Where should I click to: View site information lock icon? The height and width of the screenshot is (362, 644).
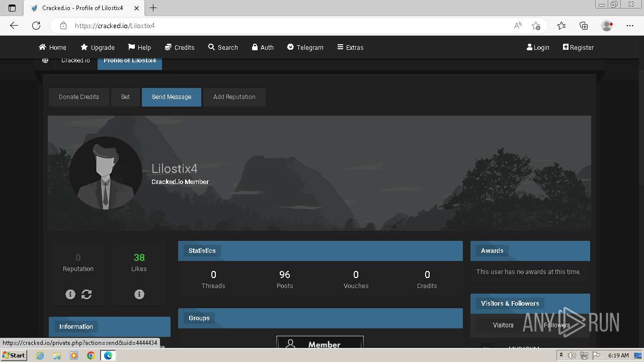point(63,26)
